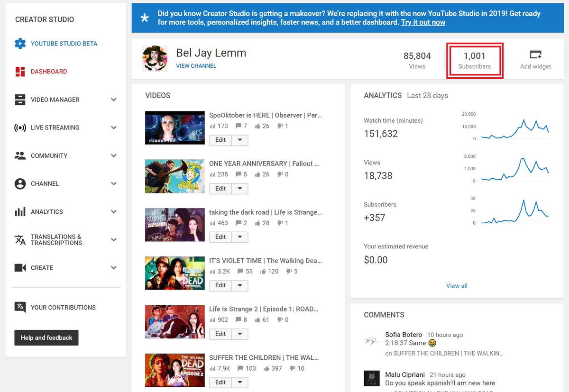Click views stat icon for SpoOktober video
This screenshot has height=392, width=569.
[212, 126]
